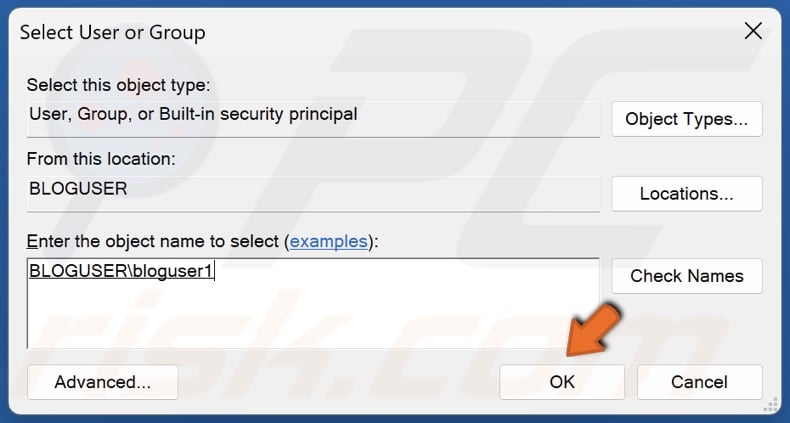Image resolution: width=790 pixels, height=423 pixels.
Task: Click empty dialog area between Advanced and OK
Action: 338,382
